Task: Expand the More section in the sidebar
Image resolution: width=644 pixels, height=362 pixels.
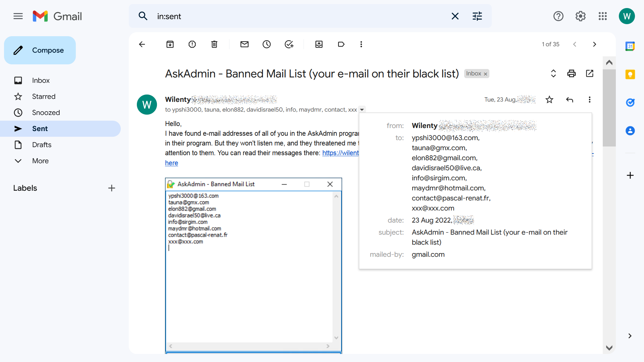Action: [x=40, y=161]
